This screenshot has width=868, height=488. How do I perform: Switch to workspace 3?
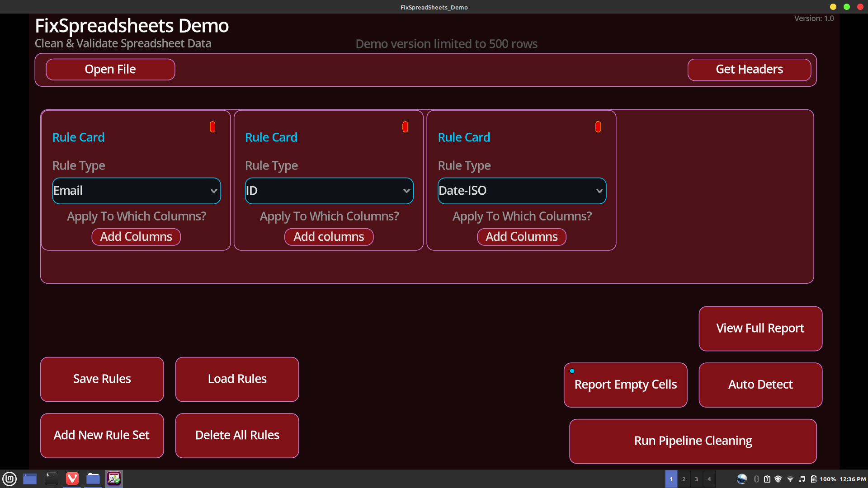(696, 479)
